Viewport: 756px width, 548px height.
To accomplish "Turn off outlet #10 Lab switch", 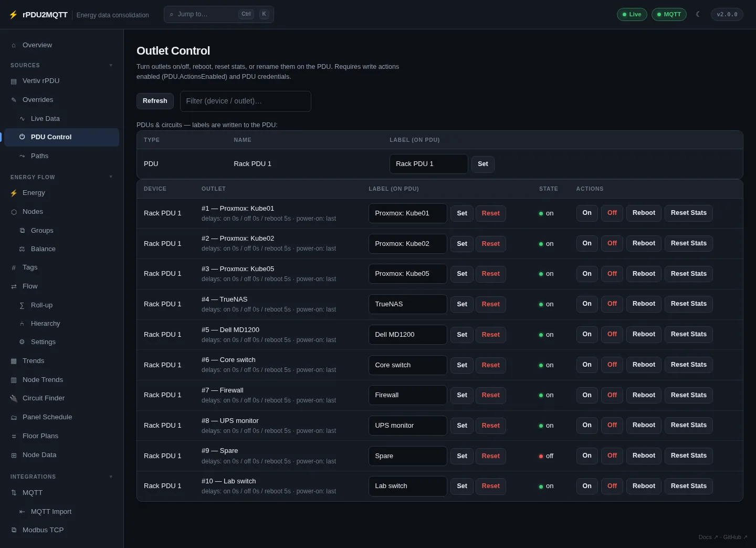I will click(x=612, y=486).
